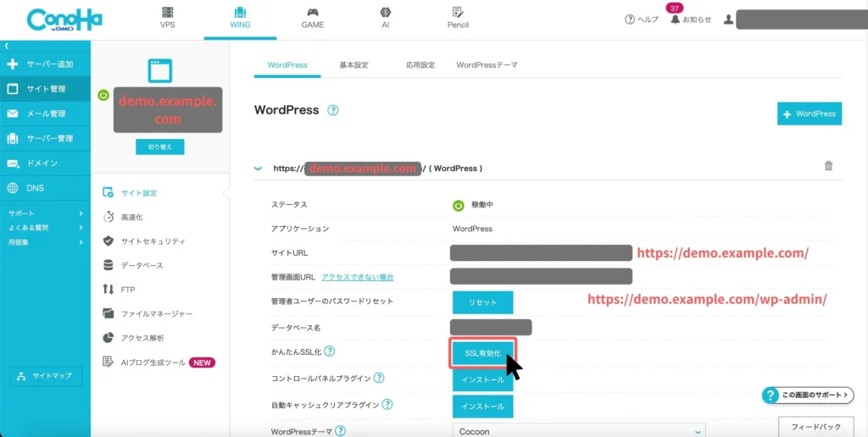868x437 pixels.
Task: Click the ConoHa logo
Action: (64, 20)
